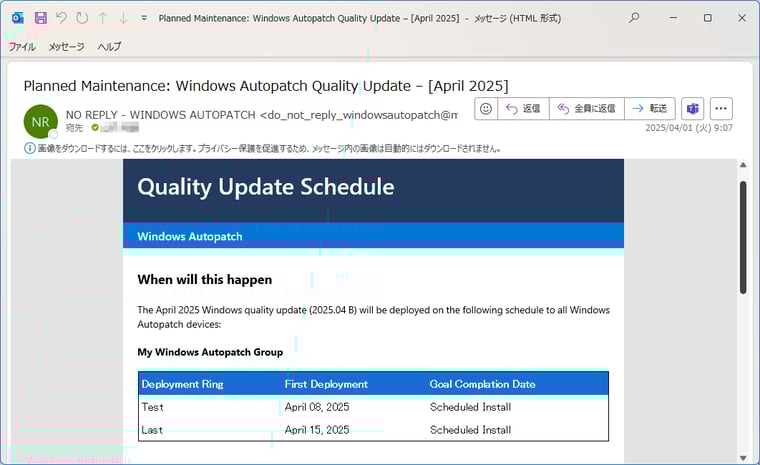Click the search magnifier icon in title bar
The width and height of the screenshot is (760, 465).
pos(634,18)
